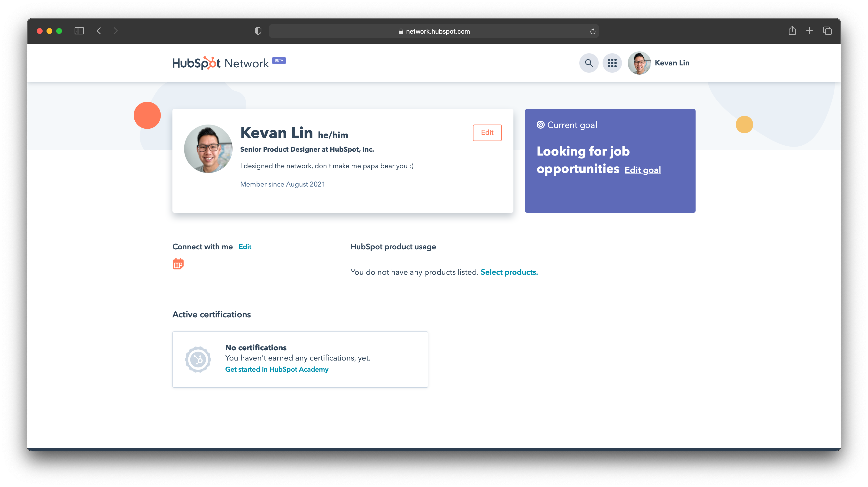The image size is (868, 487).
Task: Edit the Connect with me section
Action: (x=245, y=247)
